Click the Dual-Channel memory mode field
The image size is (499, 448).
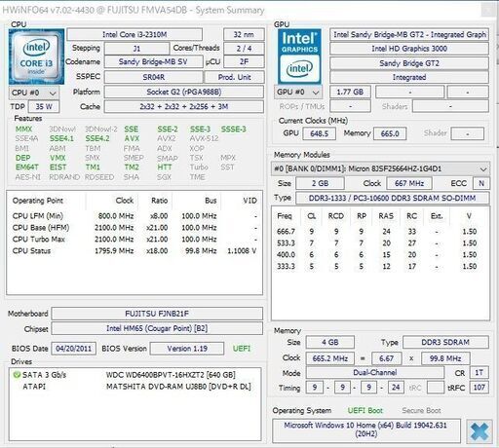tap(375, 373)
